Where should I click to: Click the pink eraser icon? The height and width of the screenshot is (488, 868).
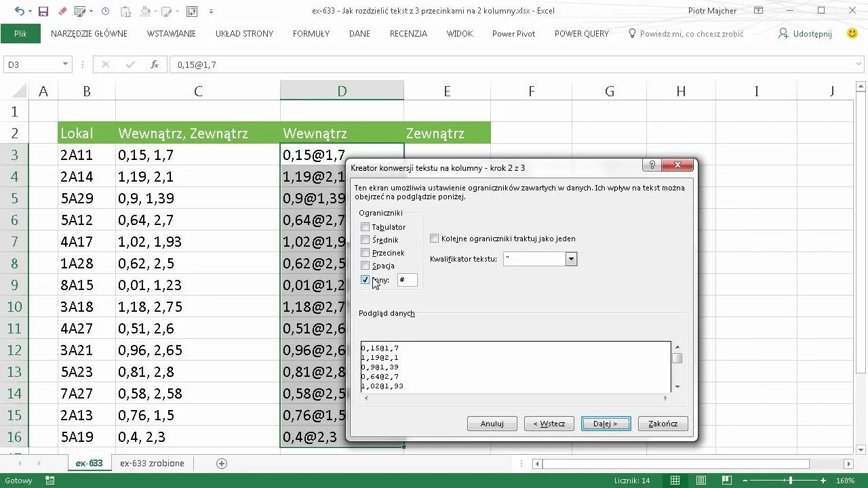(62, 12)
